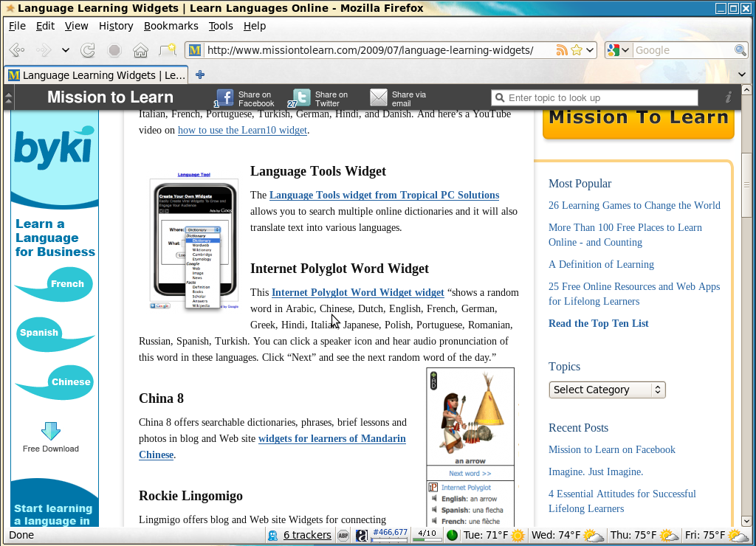The width and height of the screenshot is (756, 546).
Task: Click the email envelope share icon
Action: (379, 97)
